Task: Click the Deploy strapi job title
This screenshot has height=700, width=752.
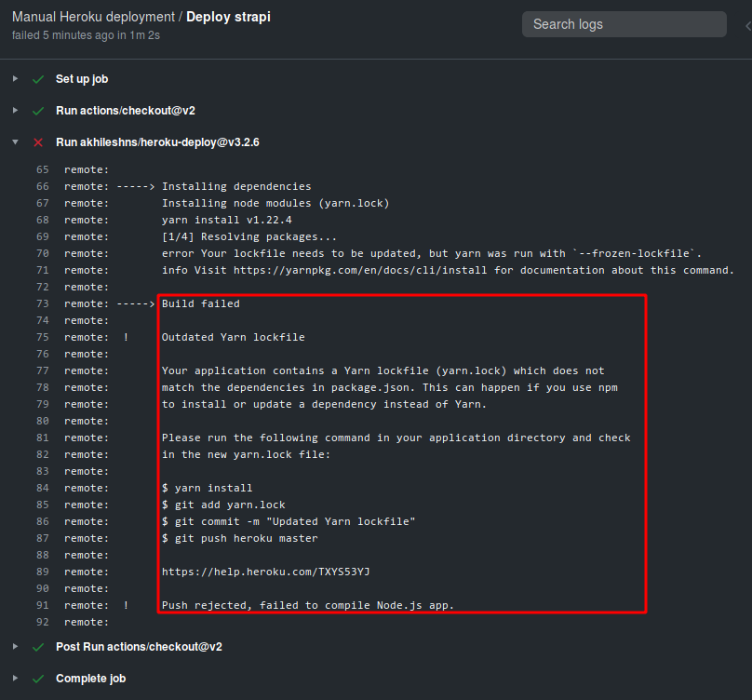Action: (227, 16)
